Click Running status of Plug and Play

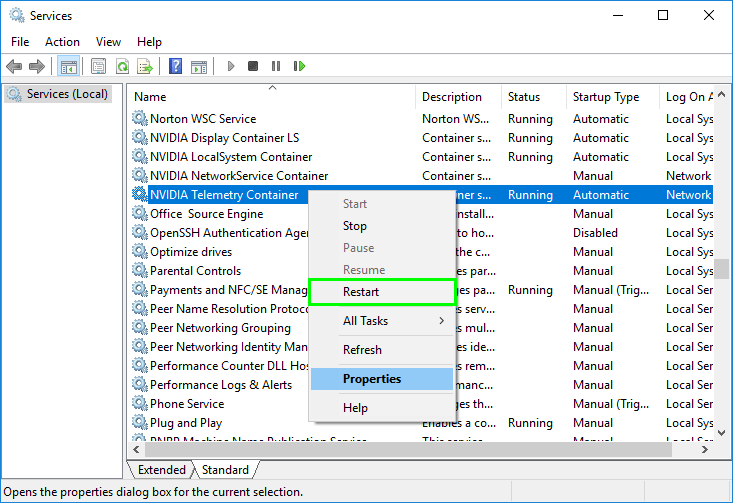click(x=530, y=423)
